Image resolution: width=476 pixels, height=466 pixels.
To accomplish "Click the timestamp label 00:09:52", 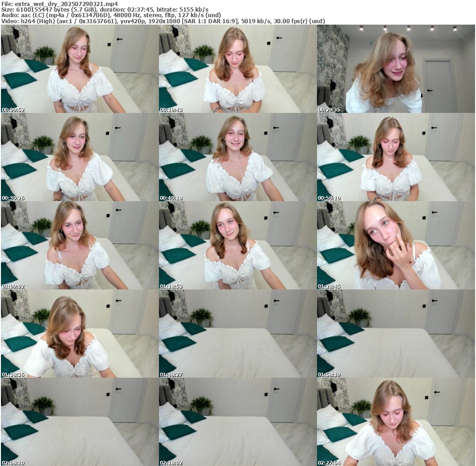I will 13,110.
